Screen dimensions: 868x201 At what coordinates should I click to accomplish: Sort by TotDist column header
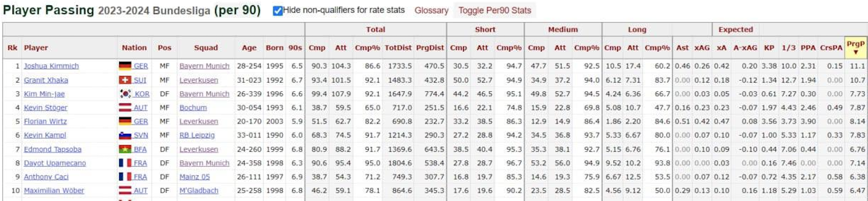click(x=398, y=48)
